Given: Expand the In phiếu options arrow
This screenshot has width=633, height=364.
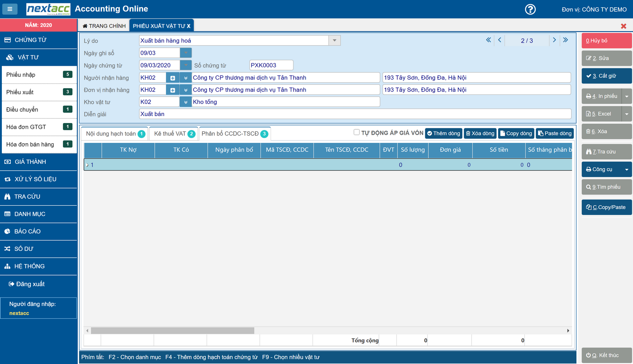Looking at the screenshot, I should point(627,96).
